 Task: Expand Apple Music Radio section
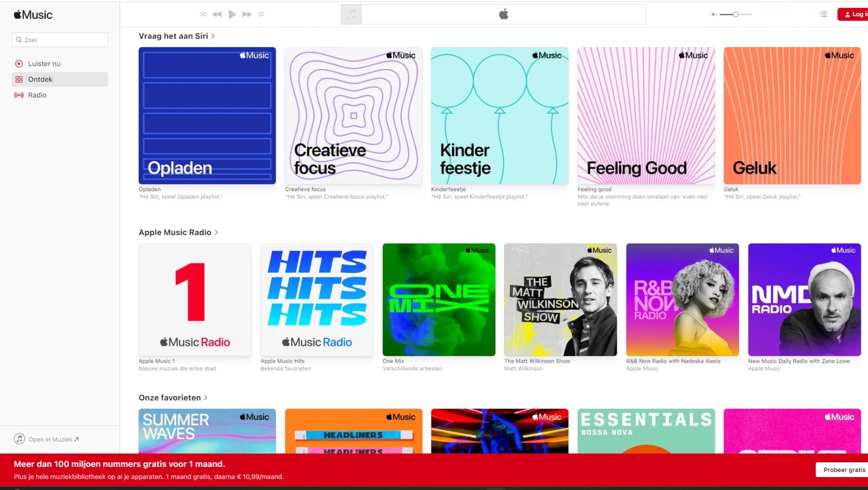(178, 232)
